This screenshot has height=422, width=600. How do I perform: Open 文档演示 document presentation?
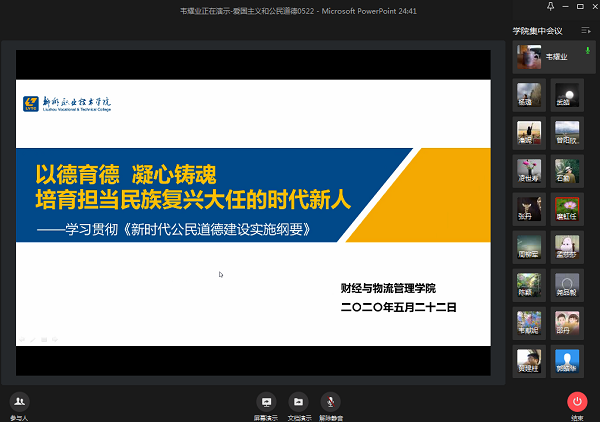[299, 402]
